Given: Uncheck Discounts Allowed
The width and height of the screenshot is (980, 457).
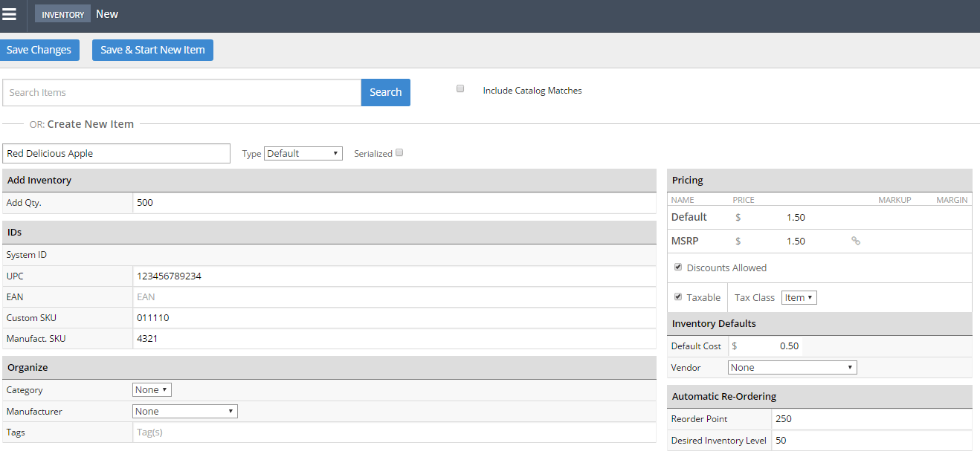Looking at the screenshot, I should pyautogui.click(x=678, y=267).
